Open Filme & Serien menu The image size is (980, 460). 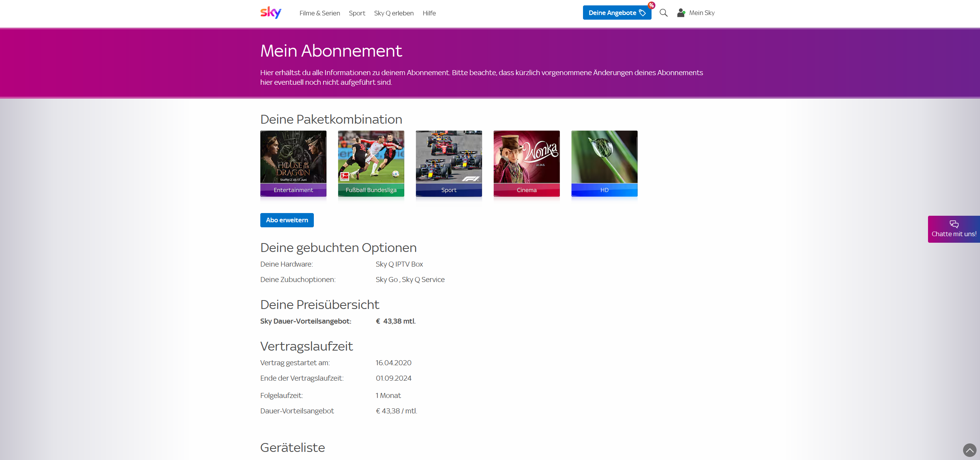coord(320,13)
